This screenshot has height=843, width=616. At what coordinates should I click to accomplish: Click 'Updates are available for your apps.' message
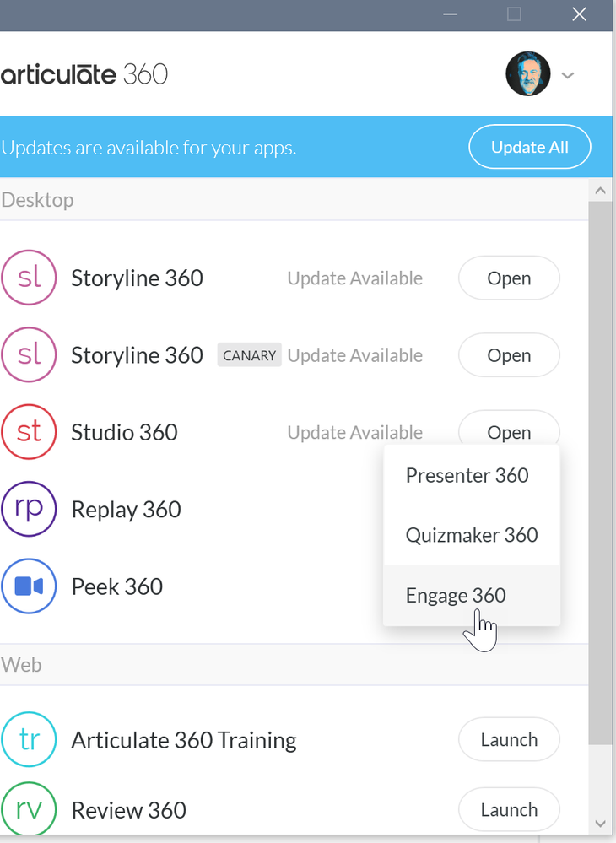click(149, 148)
